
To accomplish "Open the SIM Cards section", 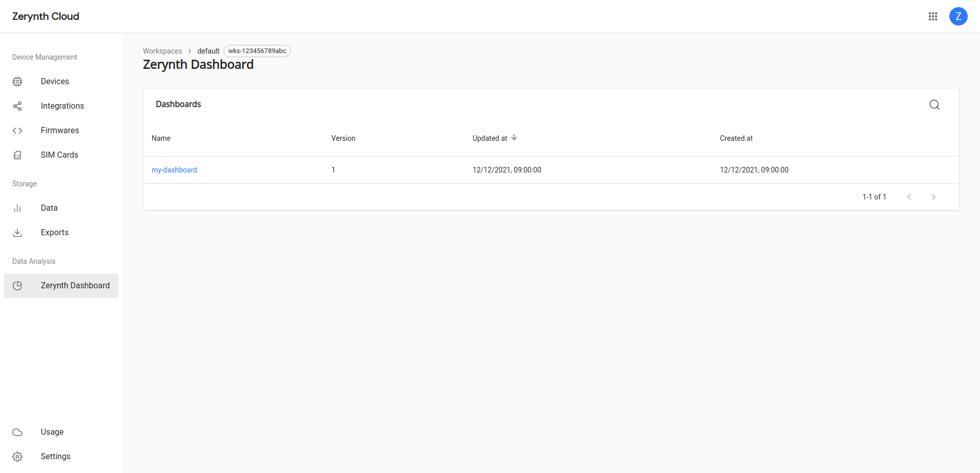I will point(61,155).
